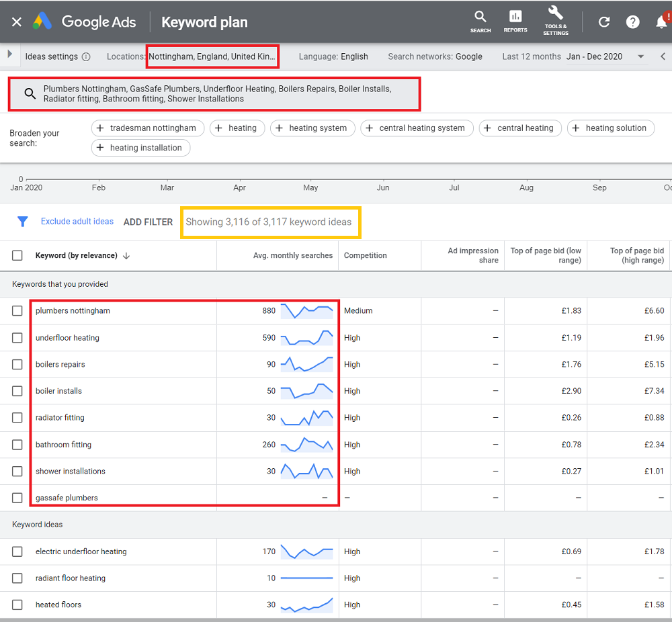
Task: Expand the side panel triangle arrow
Action: [10, 54]
